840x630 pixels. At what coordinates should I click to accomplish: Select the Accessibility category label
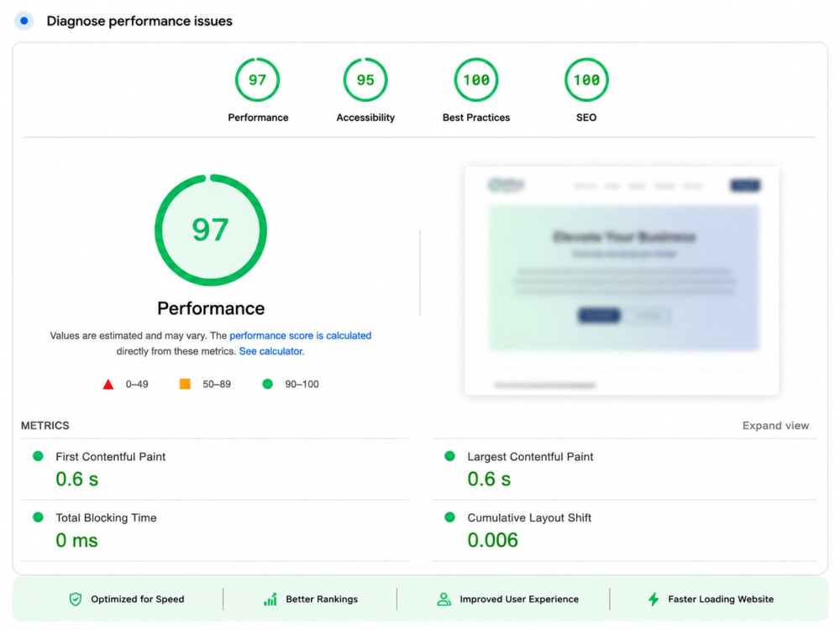click(365, 118)
